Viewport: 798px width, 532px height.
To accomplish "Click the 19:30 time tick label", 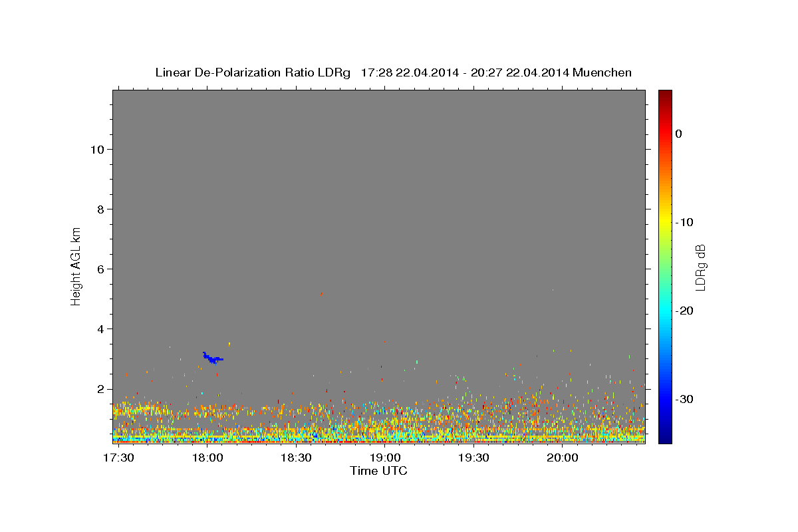I will 473,458.
